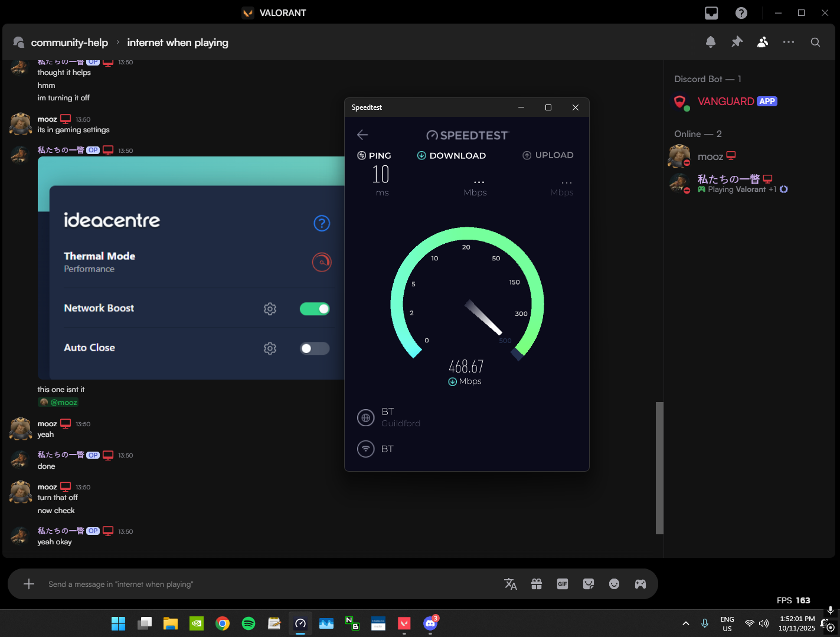The height and width of the screenshot is (637, 840).
Task: Open the sticker picker
Action: (589, 584)
